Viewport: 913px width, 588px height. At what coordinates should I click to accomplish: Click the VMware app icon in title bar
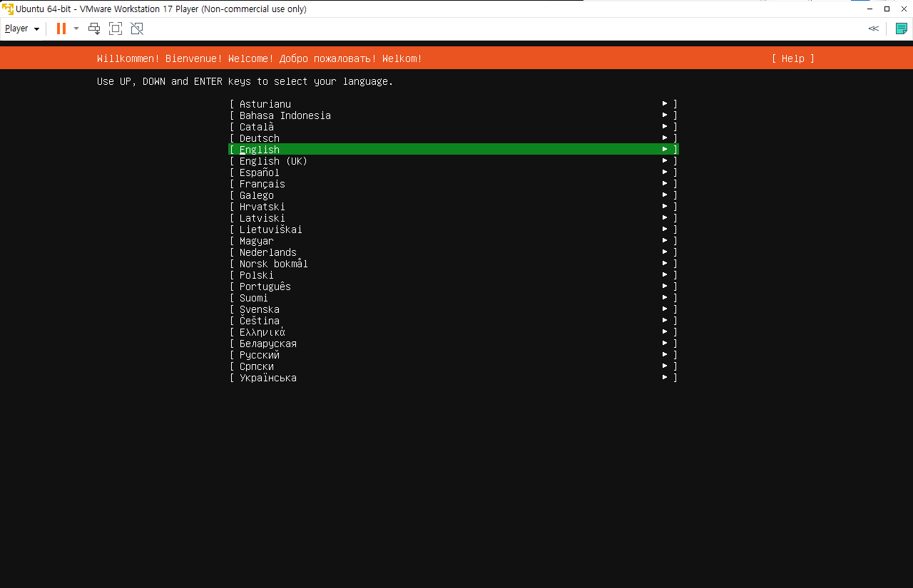pos(8,9)
